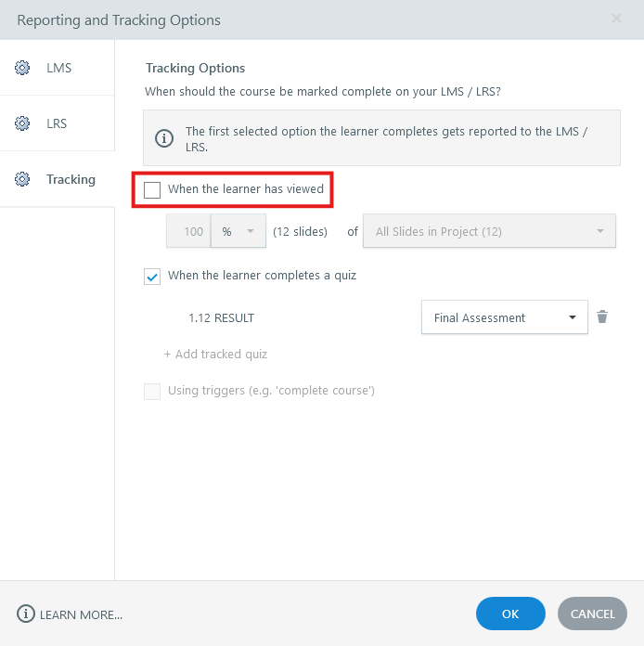
Task: Open the Final Assessment dropdown
Action: pos(504,317)
